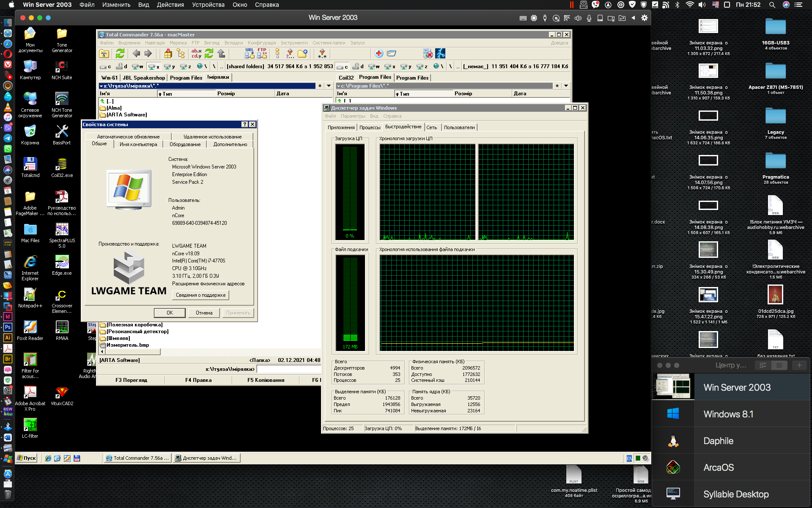Open the right panel path history dropdown arrow
Image resolution: width=812 pixels, height=508 pixels.
click(566, 86)
